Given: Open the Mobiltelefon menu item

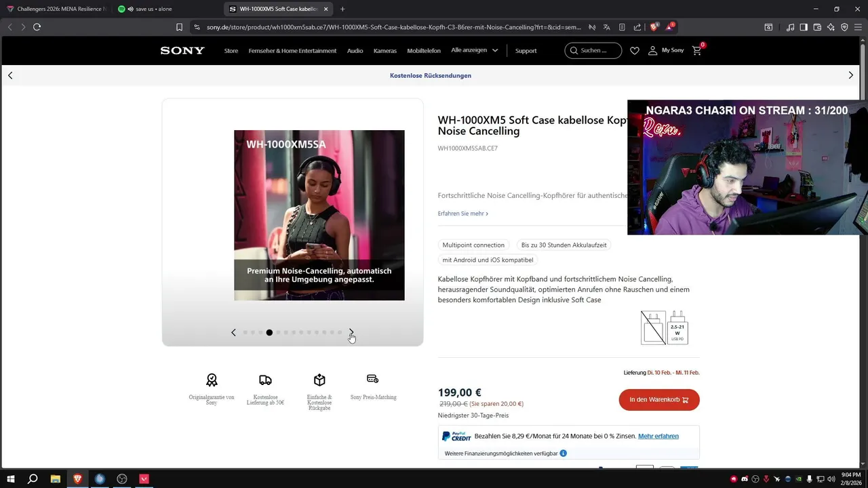Looking at the screenshot, I should pyautogui.click(x=424, y=51).
